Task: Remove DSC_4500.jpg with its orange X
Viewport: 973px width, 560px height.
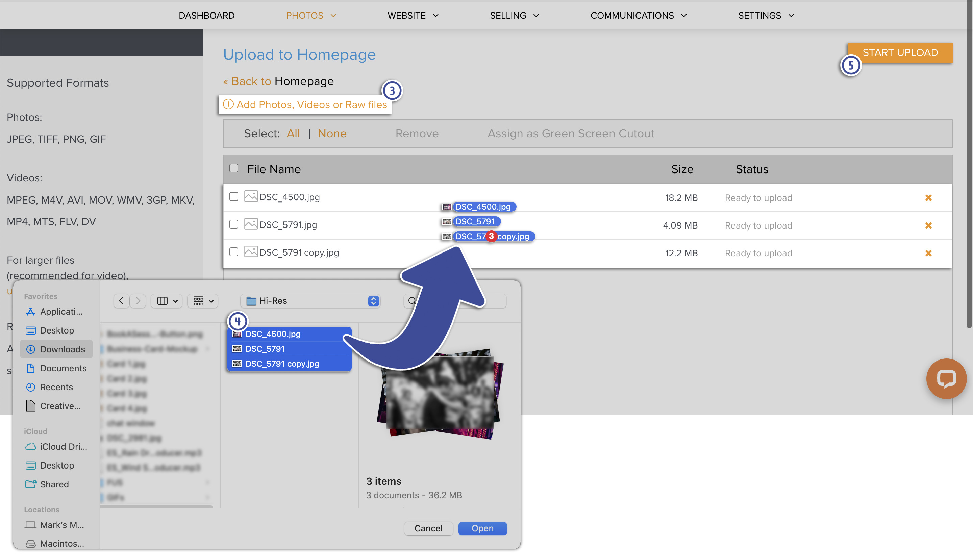Action: 928,198
